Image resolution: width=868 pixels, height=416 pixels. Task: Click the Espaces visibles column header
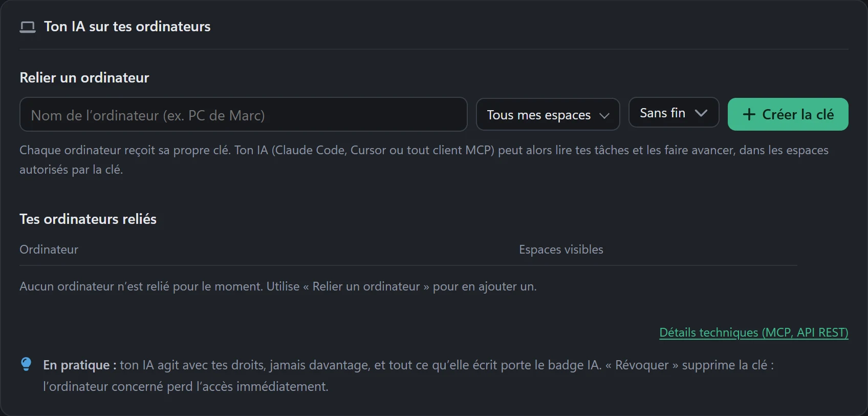tap(561, 249)
